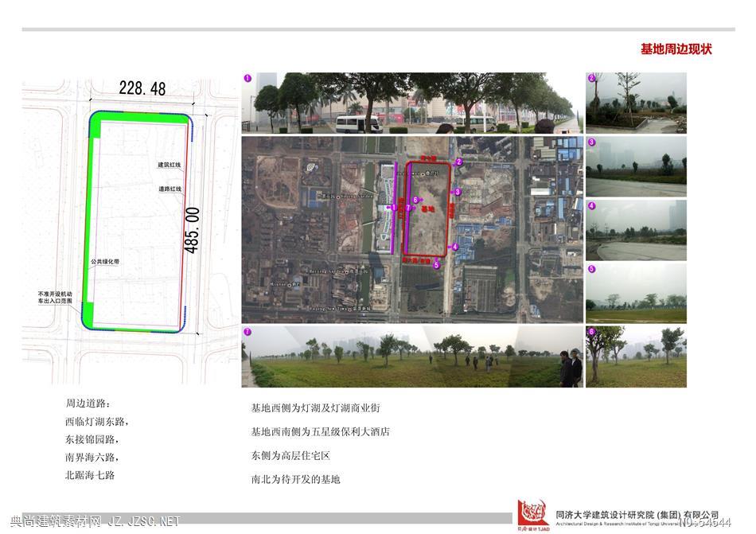
Task: Select photo thumbnail numbered 5
Action: (x=636, y=292)
